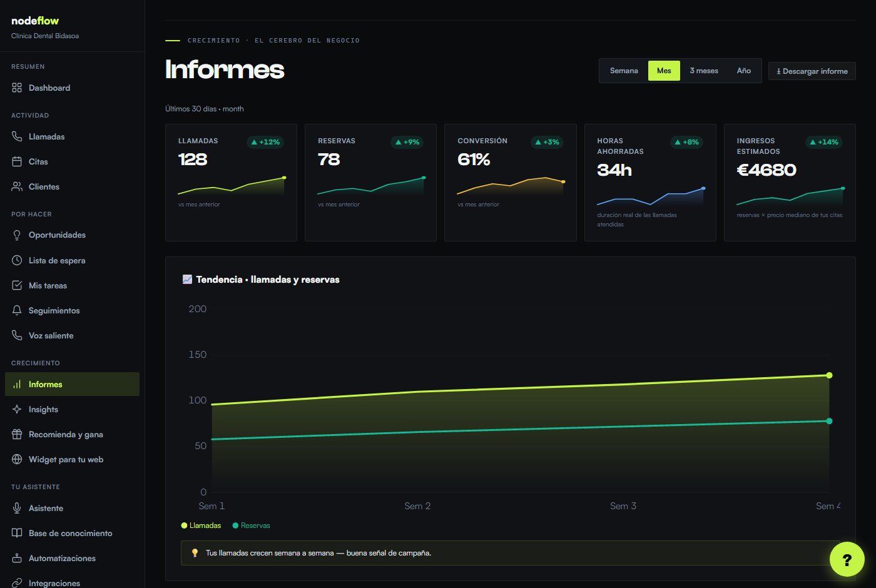Screen dimensions: 876x588
Task: Click the Mis tareas checkbox icon
Action: 17,285
